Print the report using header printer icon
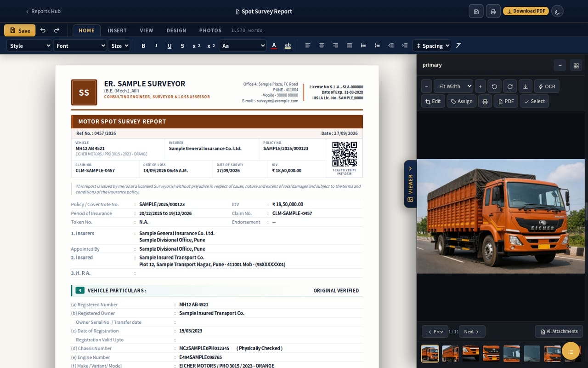The width and height of the screenshot is (588, 368). [x=493, y=11]
